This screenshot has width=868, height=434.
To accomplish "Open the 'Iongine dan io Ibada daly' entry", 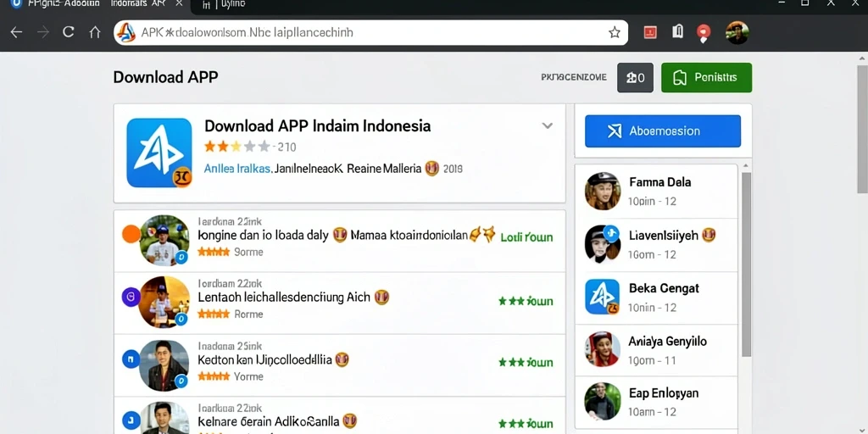I will pos(263,236).
